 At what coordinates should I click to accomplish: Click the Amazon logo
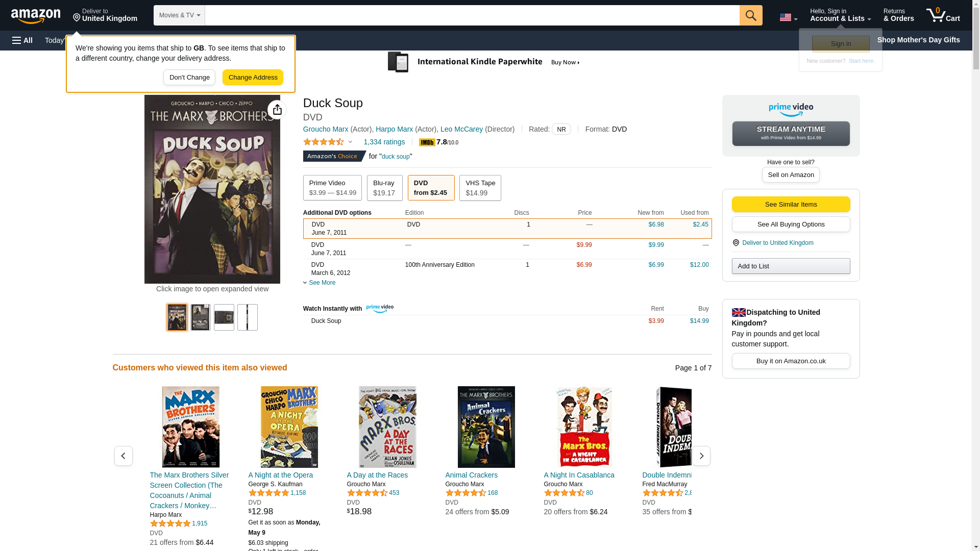pos(36,16)
